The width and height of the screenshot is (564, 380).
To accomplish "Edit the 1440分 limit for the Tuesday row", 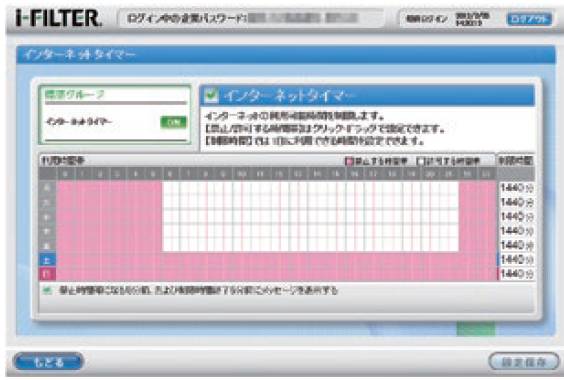I will pyautogui.click(x=516, y=202).
